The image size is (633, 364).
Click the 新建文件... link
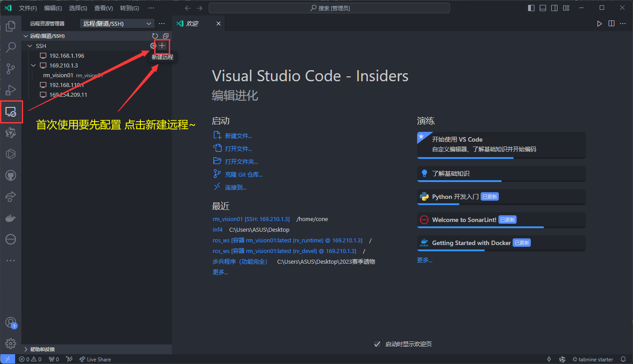(239, 136)
